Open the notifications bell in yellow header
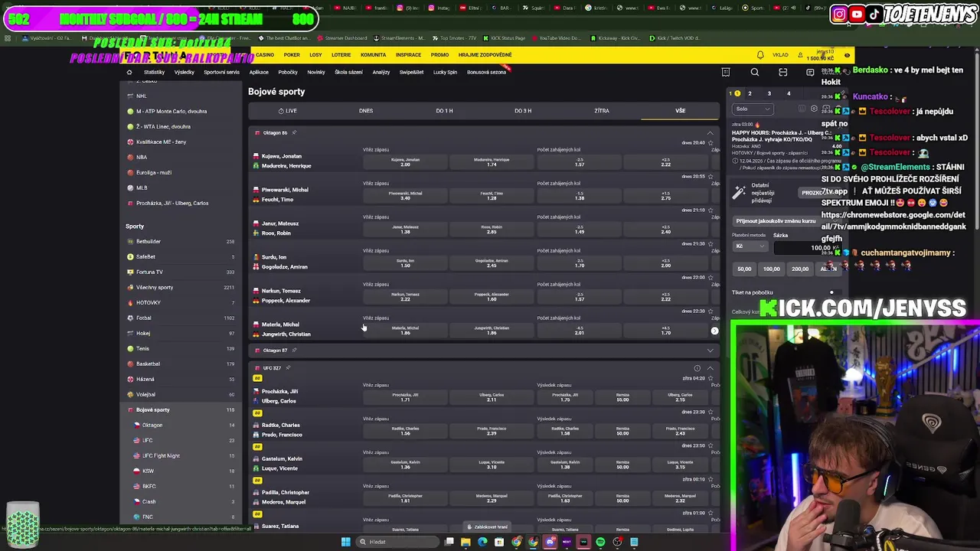Image resolution: width=980 pixels, height=551 pixels. 760,55
